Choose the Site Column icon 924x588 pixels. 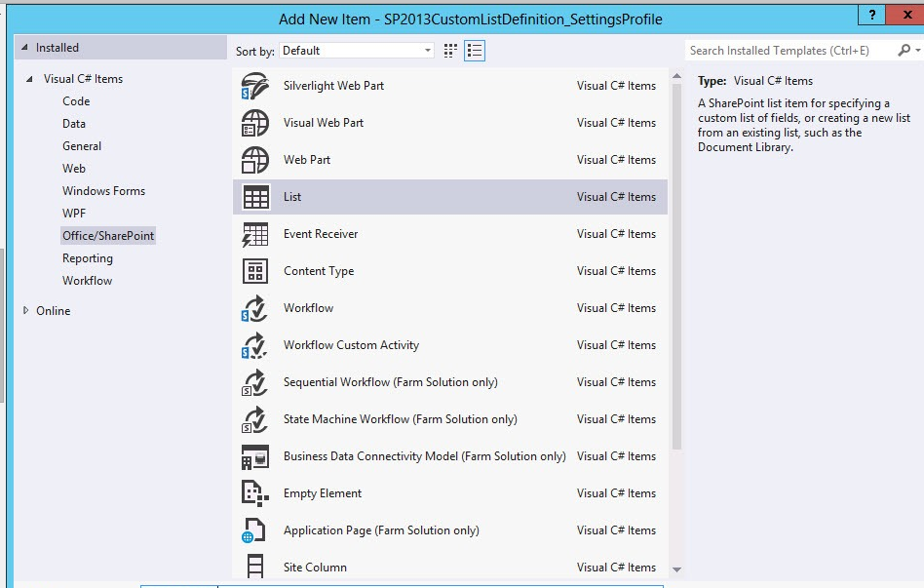pyautogui.click(x=255, y=567)
